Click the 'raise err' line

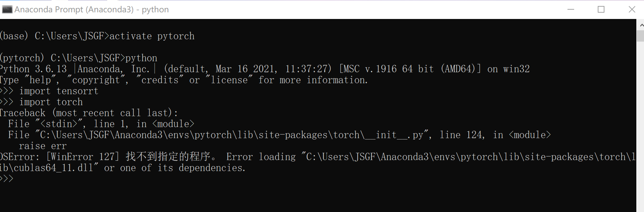click(43, 146)
